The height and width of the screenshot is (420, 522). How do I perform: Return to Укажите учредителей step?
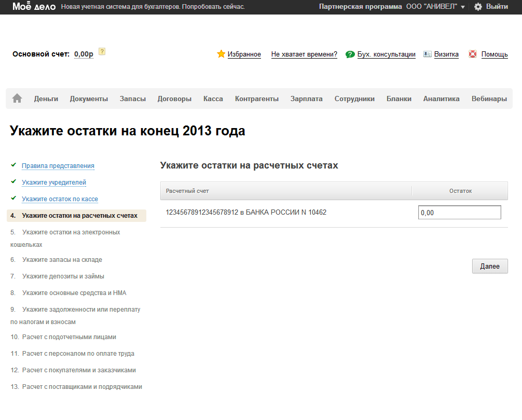tap(54, 183)
